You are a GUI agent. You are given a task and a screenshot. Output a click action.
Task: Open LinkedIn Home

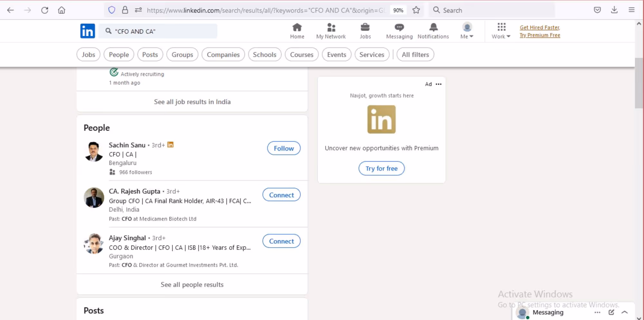[297, 31]
